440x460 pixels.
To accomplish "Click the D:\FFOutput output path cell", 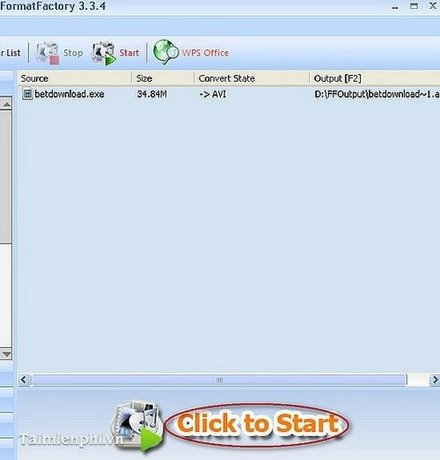I will coord(377,94).
